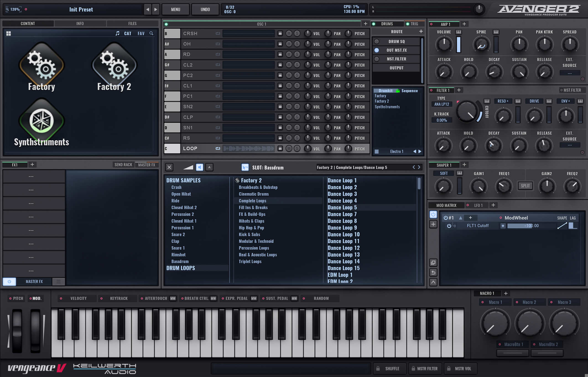Mute the SN1 drum slot
The width and height of the screenshot is (588, 377).
click(289, 128)
